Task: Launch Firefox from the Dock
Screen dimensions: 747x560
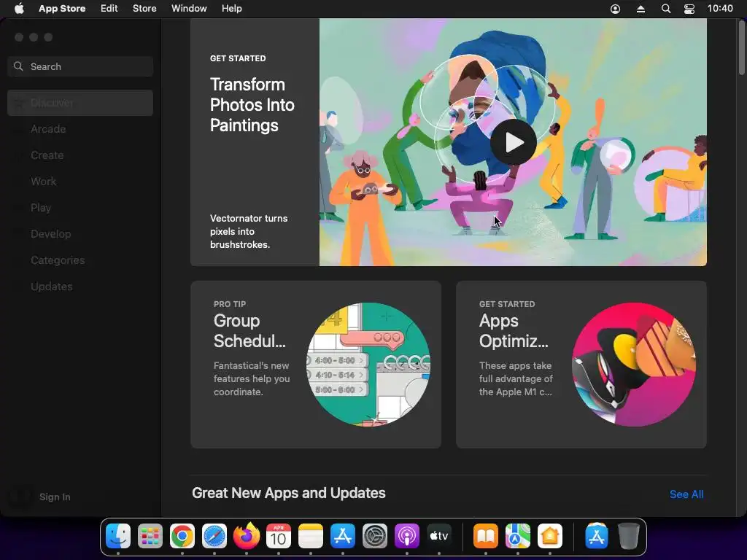Action: [247, 536]
